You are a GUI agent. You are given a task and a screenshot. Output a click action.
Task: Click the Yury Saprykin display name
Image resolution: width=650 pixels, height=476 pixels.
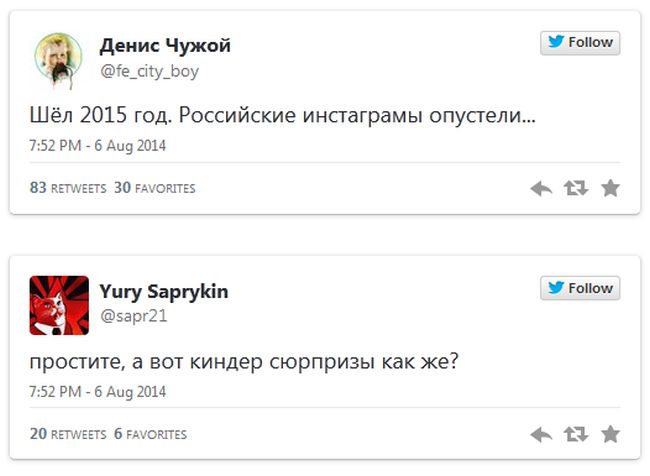click(164, 291)
